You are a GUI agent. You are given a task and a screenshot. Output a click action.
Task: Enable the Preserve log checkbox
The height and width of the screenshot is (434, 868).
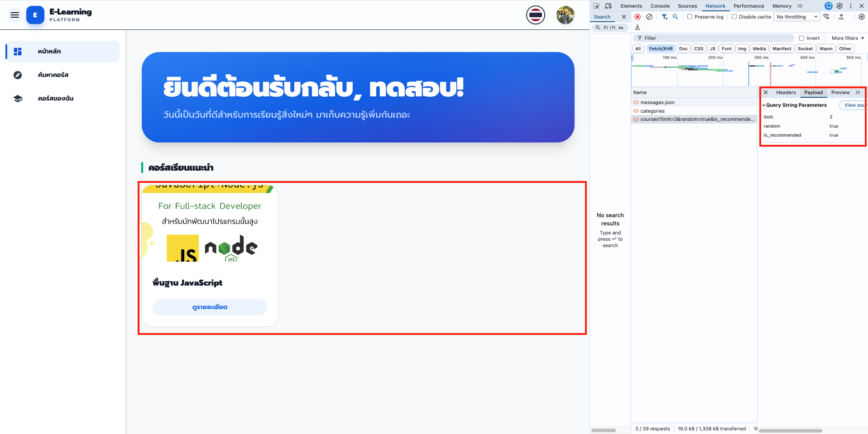(x=690, y=17)
